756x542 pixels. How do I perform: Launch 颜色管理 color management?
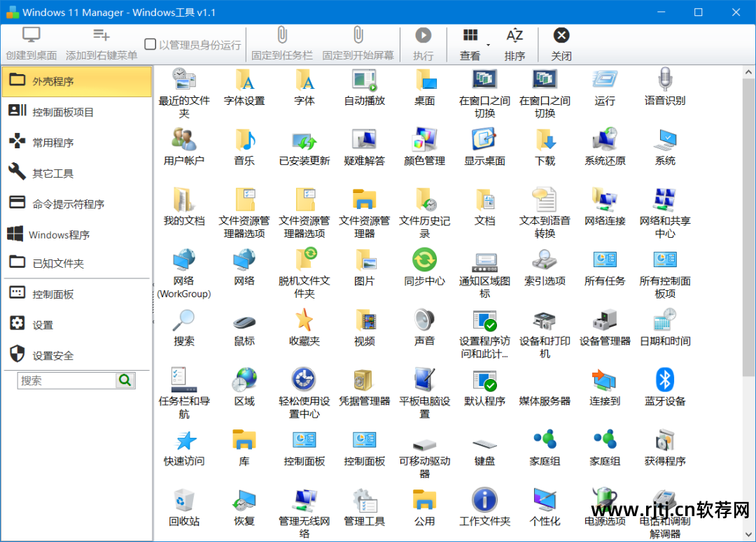[x=425, y=145]
